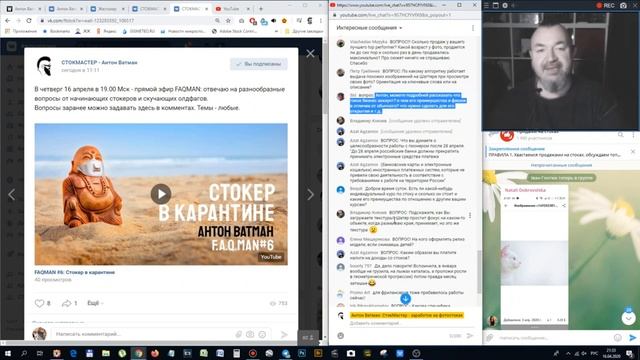This screenshot has width=640, height=360.
Task: Click the YouTube chat scrollbar
Action: click(x=479, y=271)
